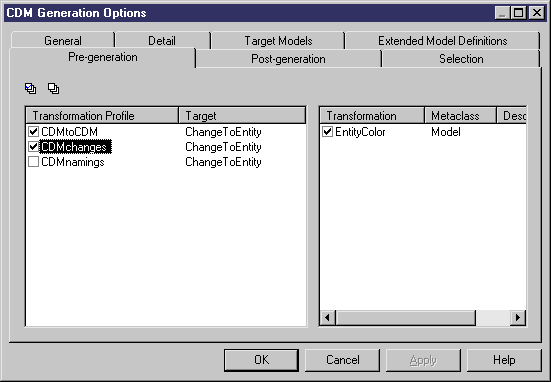551x382 pixels.
Task: Open the Selection tab
Action: 461,59
